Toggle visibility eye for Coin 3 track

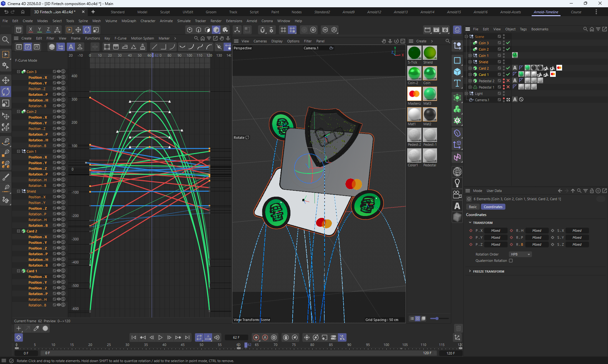(x=59, y=71)
